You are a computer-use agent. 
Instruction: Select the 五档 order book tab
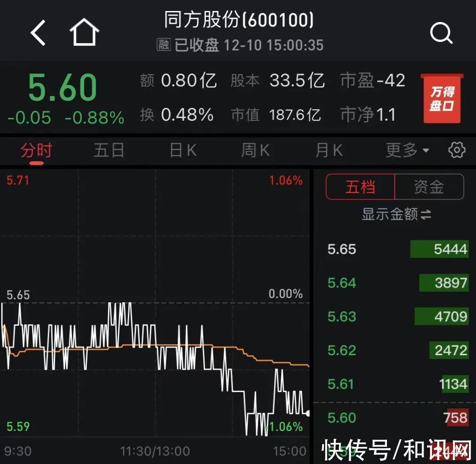click(x=361, y=187)
